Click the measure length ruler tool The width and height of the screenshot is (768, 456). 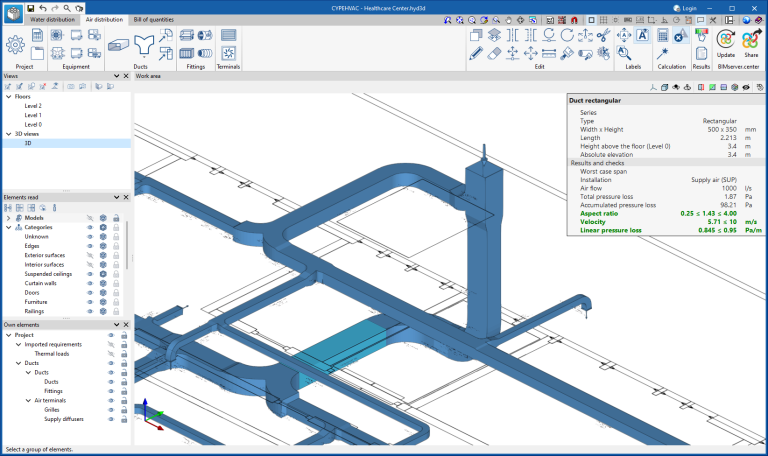coord(549,53)
